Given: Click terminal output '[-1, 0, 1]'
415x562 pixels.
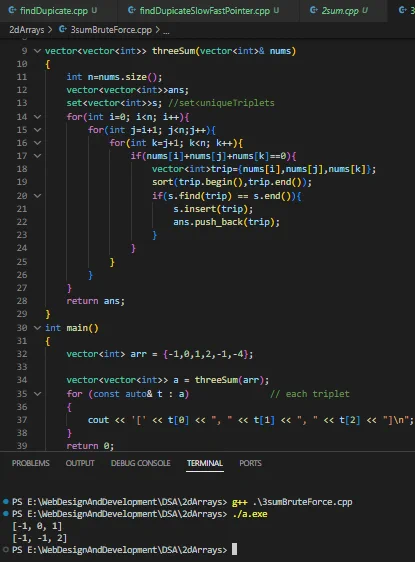Looking at the screenshot, I should (37, 526).
